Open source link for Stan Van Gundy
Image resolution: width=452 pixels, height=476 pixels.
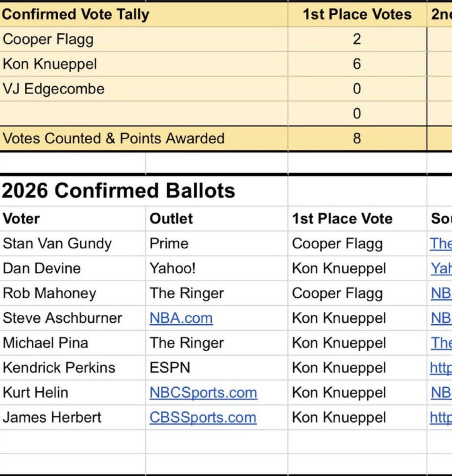point(440,244)
